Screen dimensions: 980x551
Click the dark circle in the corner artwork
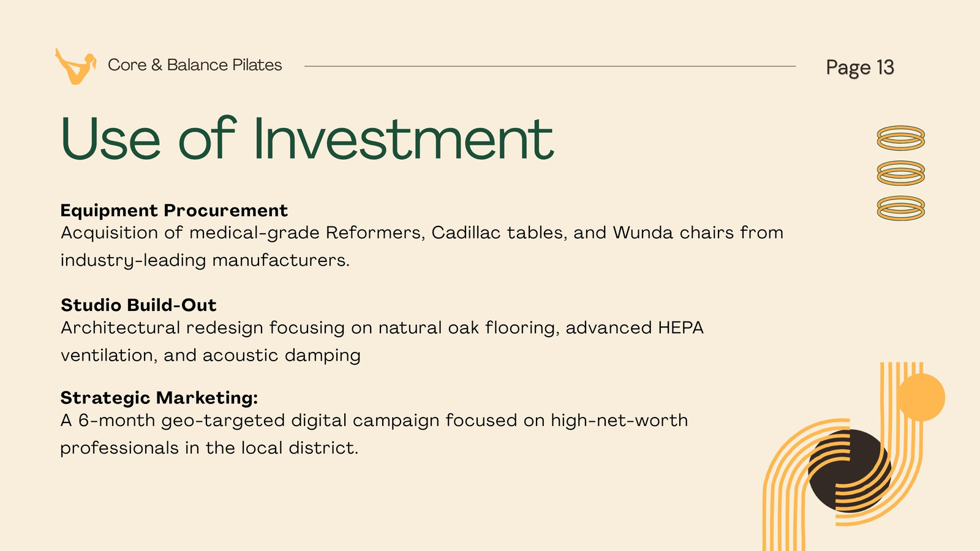click(848, 471)
